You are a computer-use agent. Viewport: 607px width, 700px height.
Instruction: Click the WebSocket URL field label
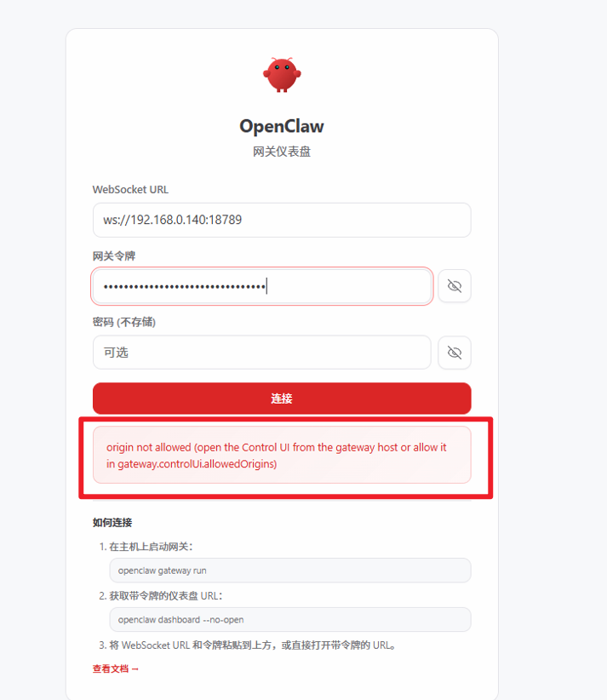(x=130, y=190)
